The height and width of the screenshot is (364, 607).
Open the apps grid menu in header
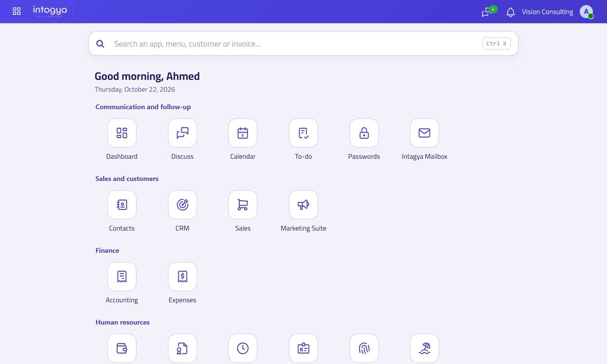(x=17, y=11)
